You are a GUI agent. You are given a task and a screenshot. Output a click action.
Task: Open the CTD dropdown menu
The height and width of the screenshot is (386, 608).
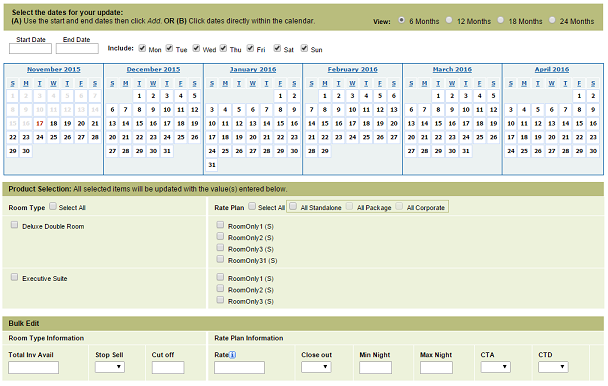[553, 367]
